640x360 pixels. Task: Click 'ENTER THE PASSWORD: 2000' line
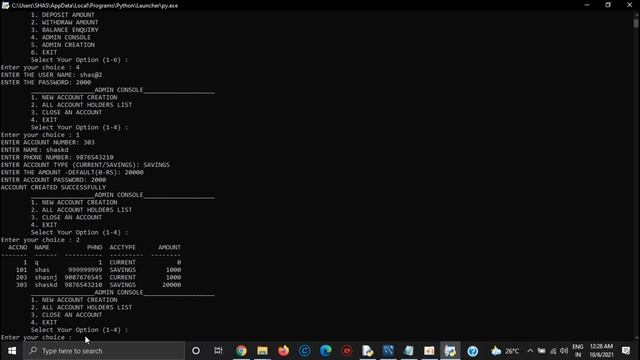pos(46,82)
